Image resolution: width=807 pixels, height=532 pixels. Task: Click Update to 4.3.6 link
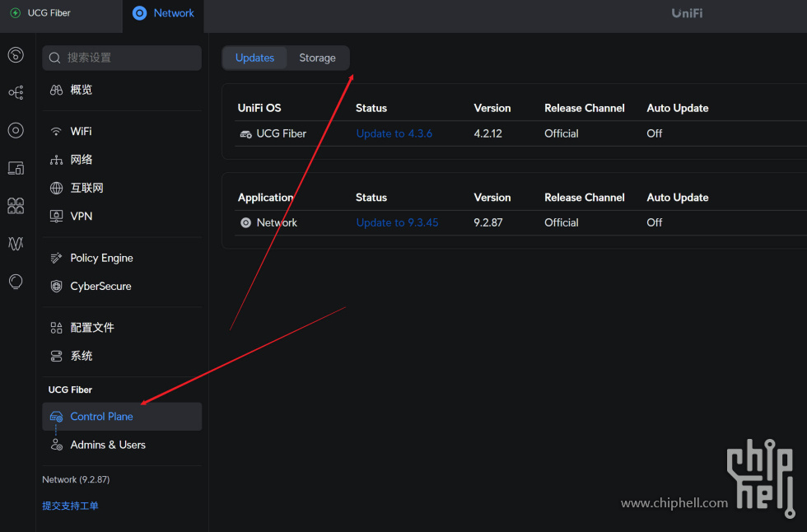[394, 133]
